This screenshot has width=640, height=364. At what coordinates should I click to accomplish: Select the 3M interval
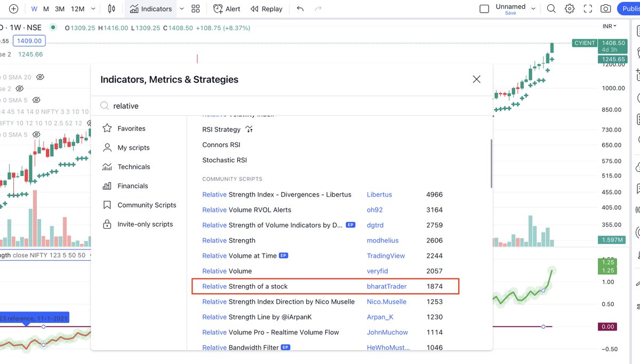(x=60, y=9)
